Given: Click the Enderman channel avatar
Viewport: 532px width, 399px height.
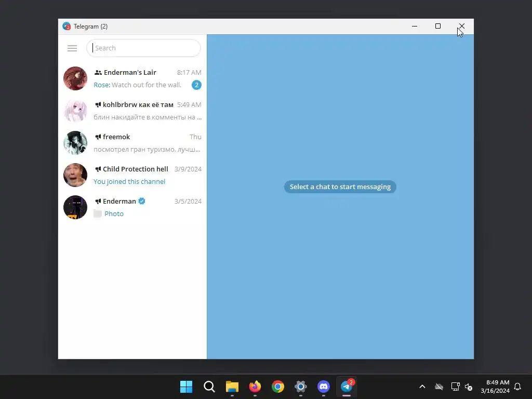Looking at the screenshot, I should click(75, 207).
